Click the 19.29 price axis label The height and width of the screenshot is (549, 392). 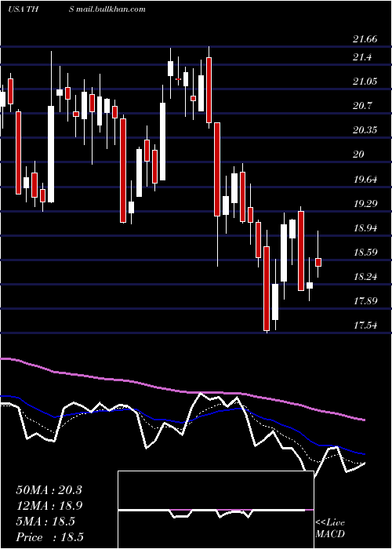[x=365, y=204]
